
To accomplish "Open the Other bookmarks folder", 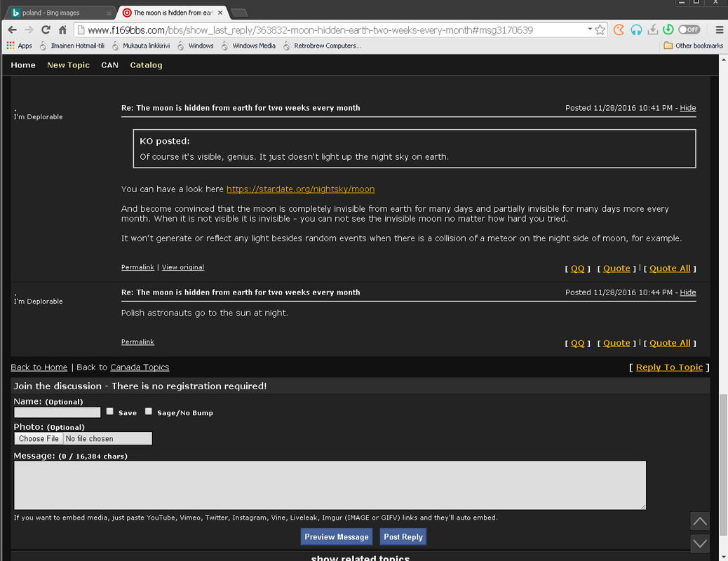I will point(694,46).
